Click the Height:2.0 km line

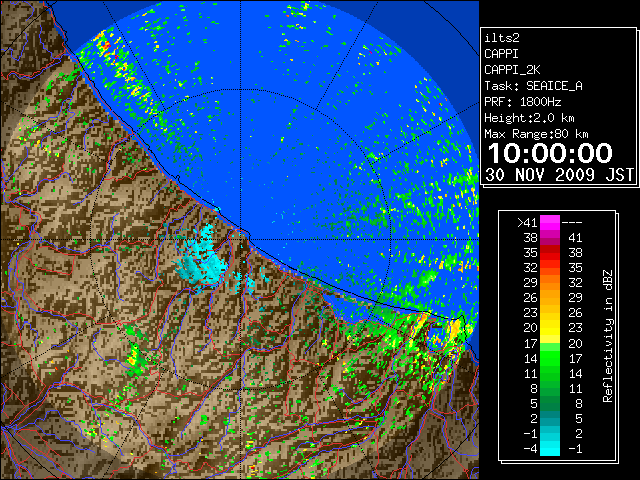(529, 118)
